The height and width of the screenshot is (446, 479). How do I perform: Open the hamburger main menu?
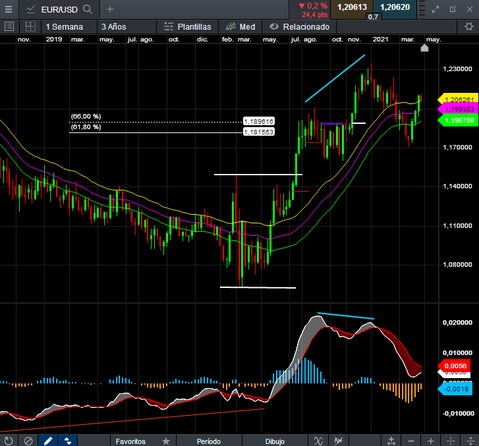tap(8, 9)
